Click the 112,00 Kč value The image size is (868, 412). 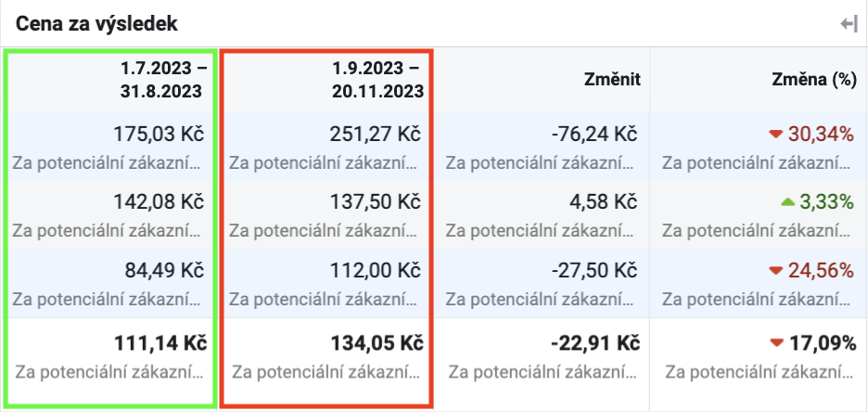click(377, 270)
